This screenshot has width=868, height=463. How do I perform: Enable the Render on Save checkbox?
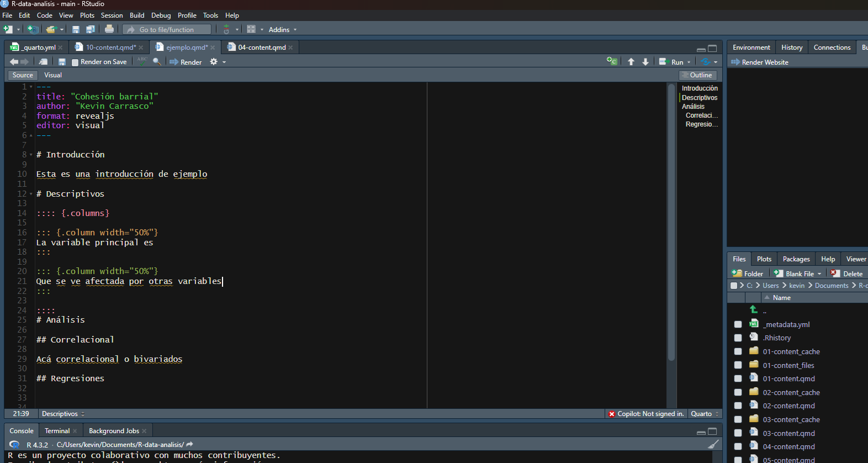click(75, 62)
